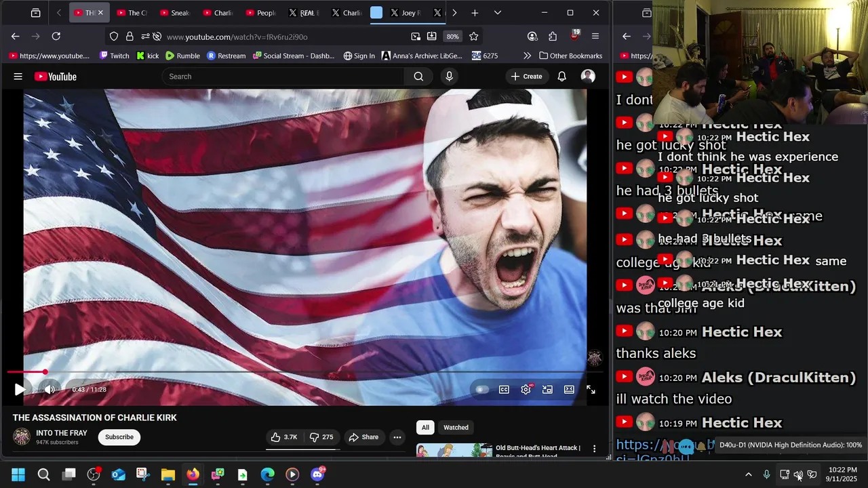The width and height of the screenshot is (868, 488).
Task: Open the Extensions puzzle icon
Action: (x=553, y=37)
